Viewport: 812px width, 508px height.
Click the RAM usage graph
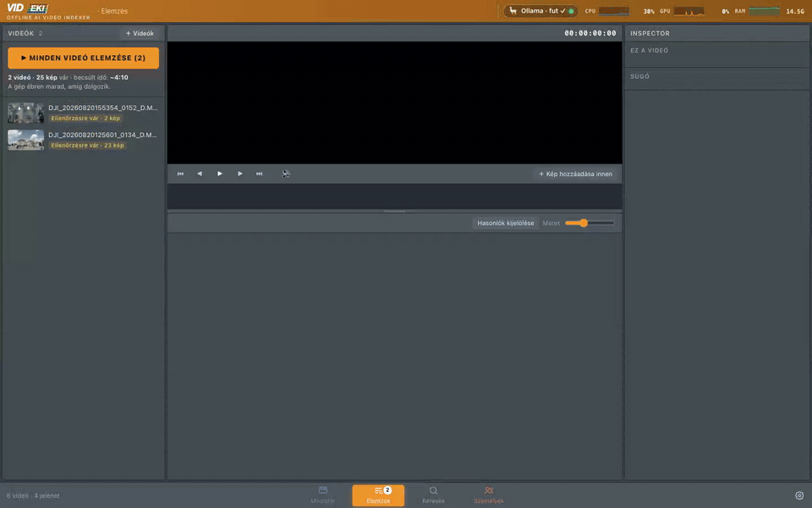click(x=765, y=11)
